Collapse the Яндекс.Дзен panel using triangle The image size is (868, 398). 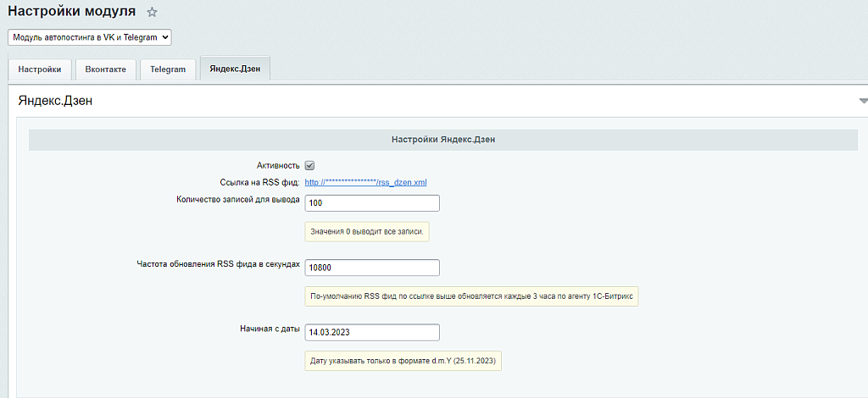pos(862,101)
